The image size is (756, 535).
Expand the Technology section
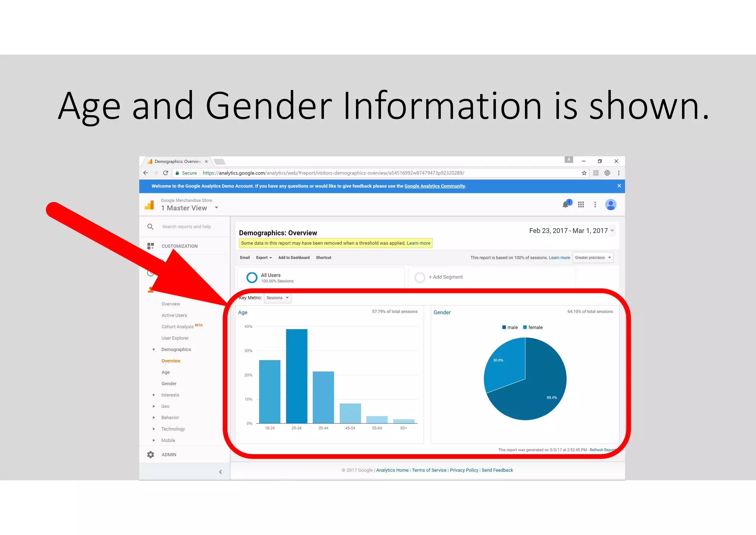(x=154, y=429)
